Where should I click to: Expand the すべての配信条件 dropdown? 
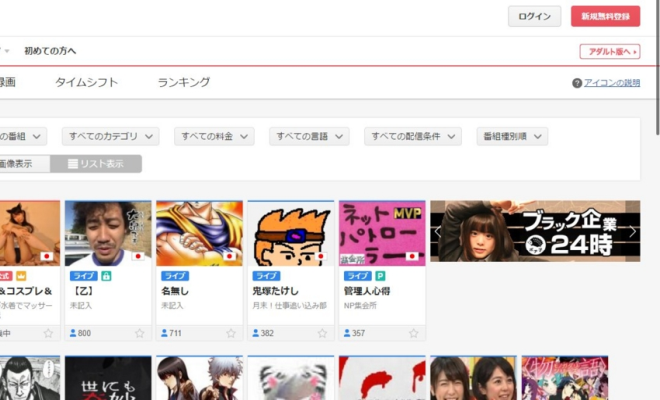coord(412,136)
